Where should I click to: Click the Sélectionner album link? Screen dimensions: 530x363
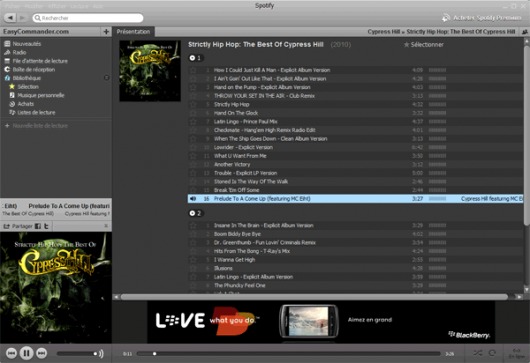pyautogui.click(x=424, y=44)
